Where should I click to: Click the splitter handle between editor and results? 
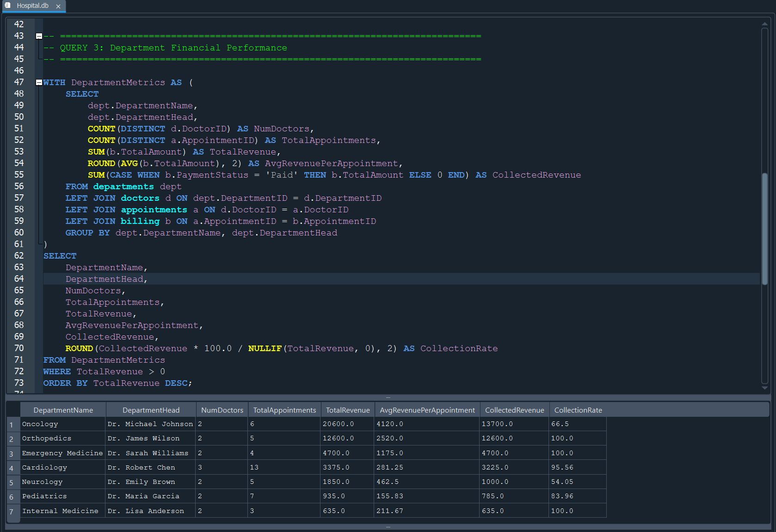coord(388,397)
